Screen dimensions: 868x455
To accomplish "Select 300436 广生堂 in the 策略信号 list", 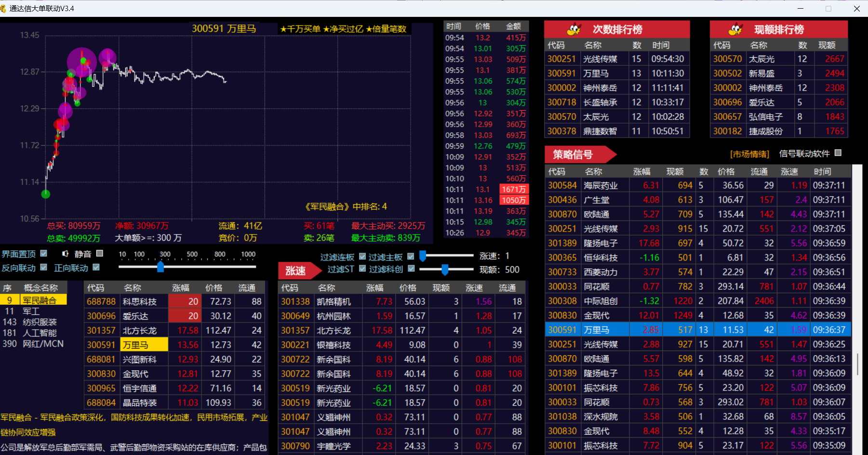I will (x=698, y=200).
